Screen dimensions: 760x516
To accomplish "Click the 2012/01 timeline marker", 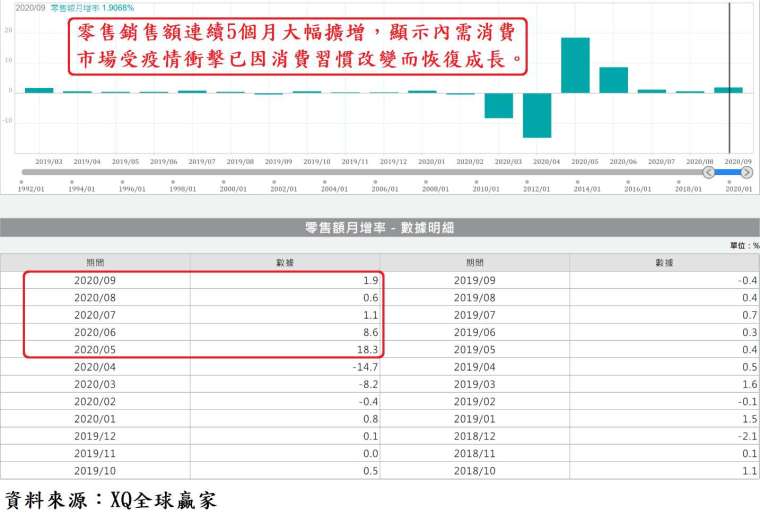I will click(537, 188).
